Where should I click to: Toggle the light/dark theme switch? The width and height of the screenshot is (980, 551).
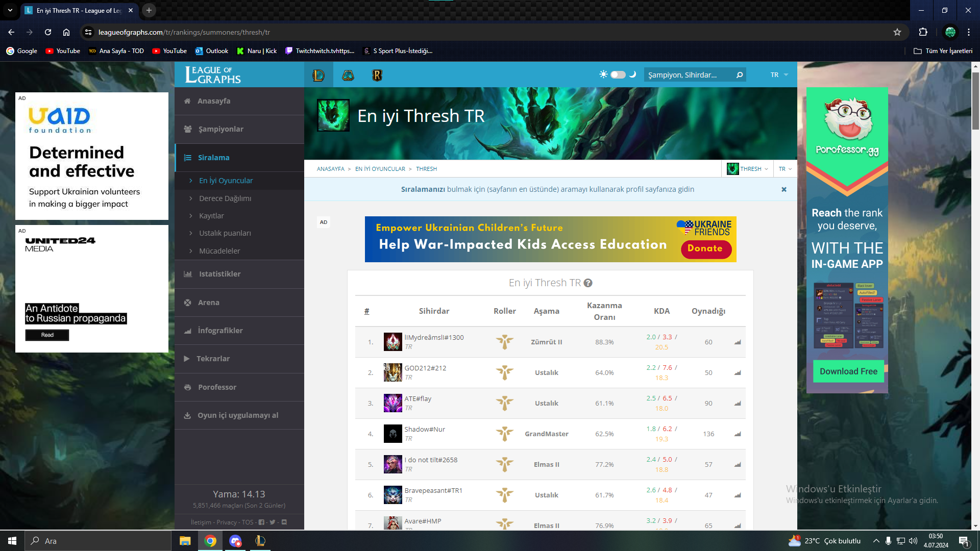(x=618, y=75)
